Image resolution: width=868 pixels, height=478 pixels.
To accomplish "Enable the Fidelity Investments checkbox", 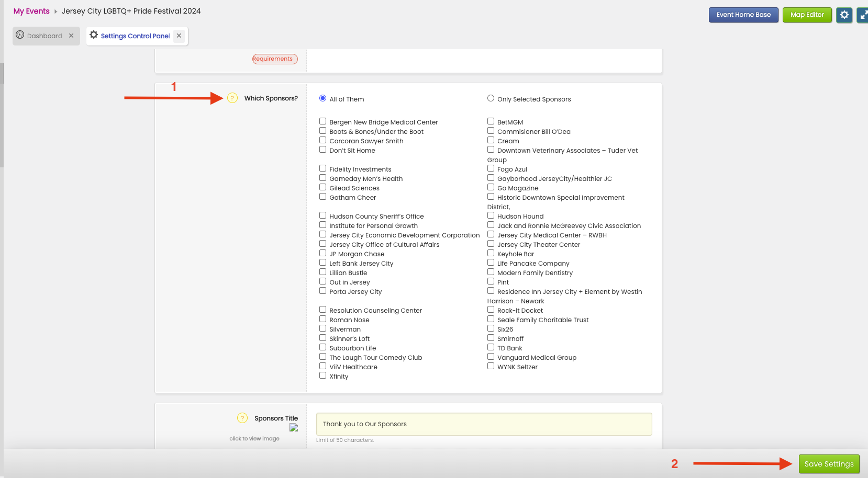I will click(x=323, y=168).
